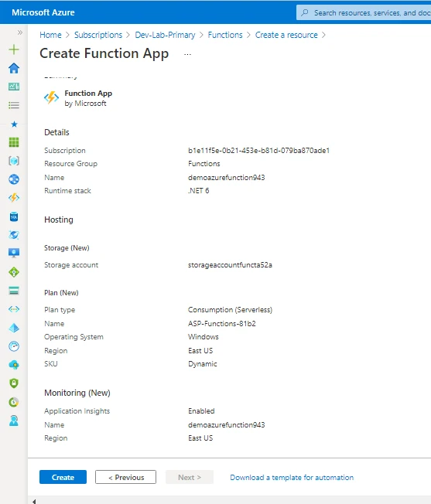Open Dashboard chart icon in sidebar
The height and width of the screenshot is (504, 431).
(x=14, y=87)
